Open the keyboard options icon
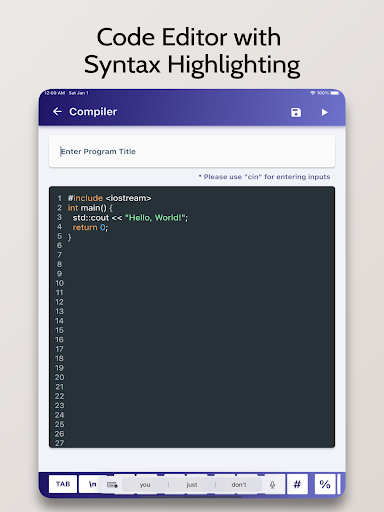The height and width of the screenshot is (512, 384). [112, 485]
